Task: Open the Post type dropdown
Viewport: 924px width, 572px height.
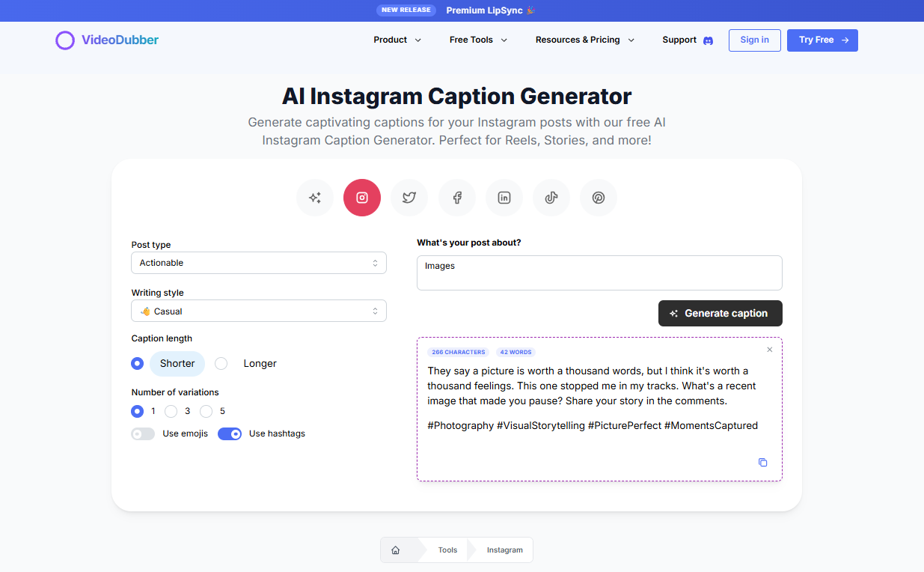Action: [259, 263]
